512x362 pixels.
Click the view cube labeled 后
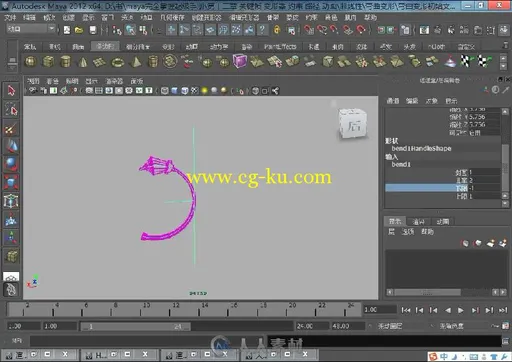click(x=353, y=124)
